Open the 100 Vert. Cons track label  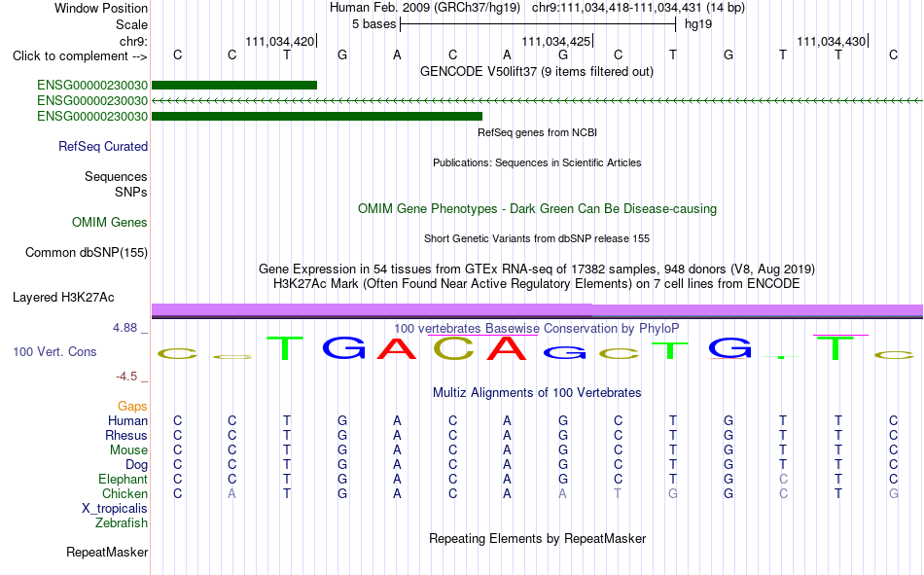[54, 351]
